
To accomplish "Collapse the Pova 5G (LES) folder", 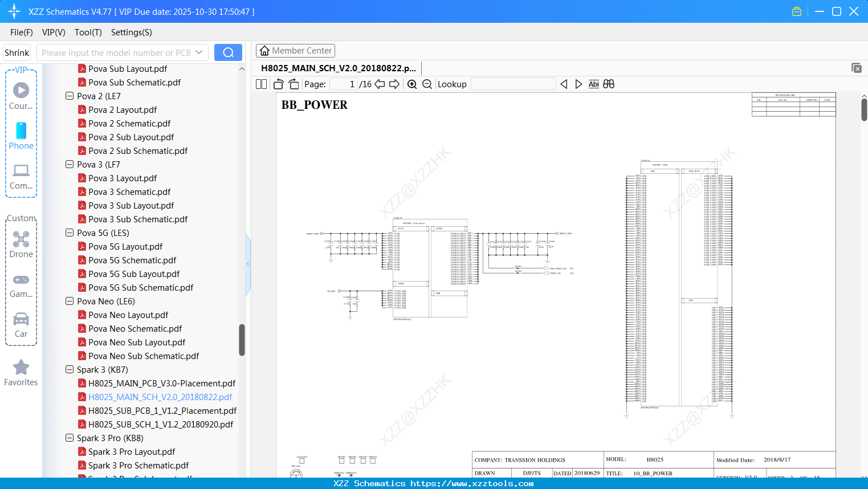I will pyautogui.click(x=70, y=233).
